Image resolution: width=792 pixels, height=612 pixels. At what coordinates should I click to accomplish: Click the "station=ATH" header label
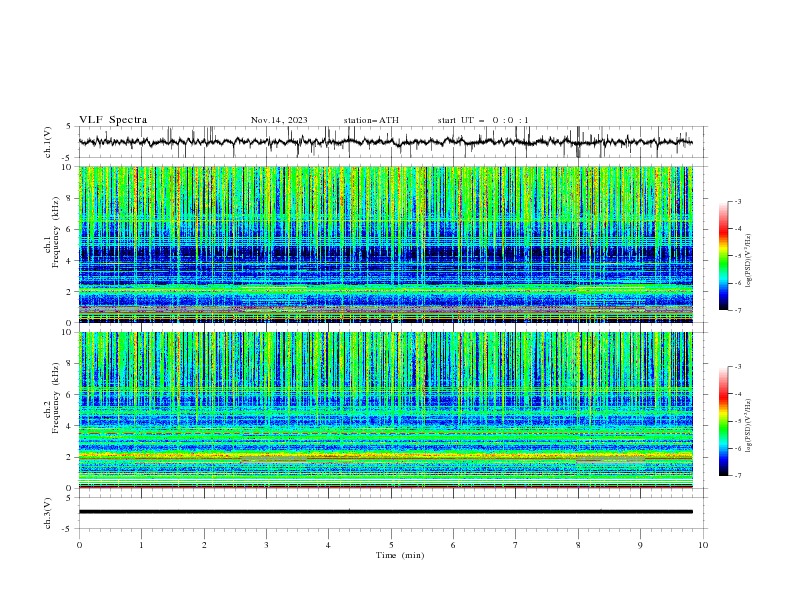coord(371,120)
